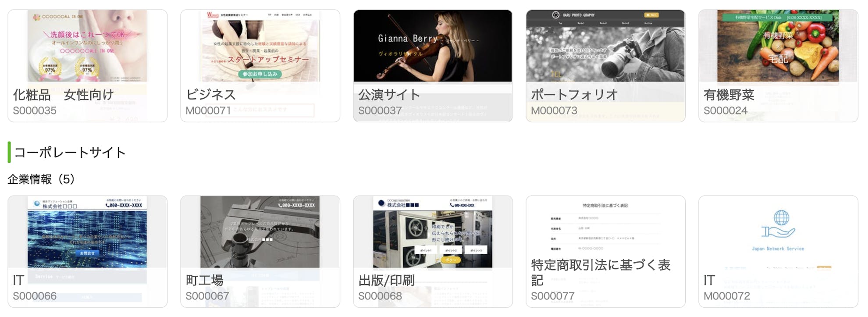Open the blue digital IT template S000066 preview

87,232
